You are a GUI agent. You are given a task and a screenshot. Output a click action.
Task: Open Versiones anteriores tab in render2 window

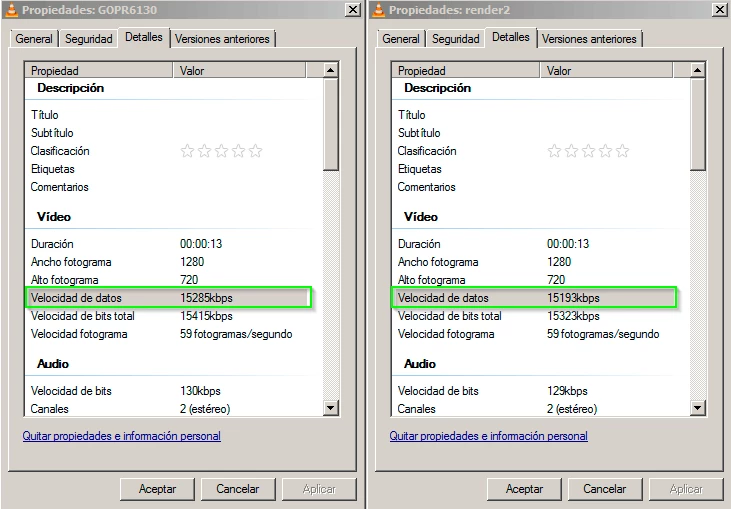tap(589, 39)
